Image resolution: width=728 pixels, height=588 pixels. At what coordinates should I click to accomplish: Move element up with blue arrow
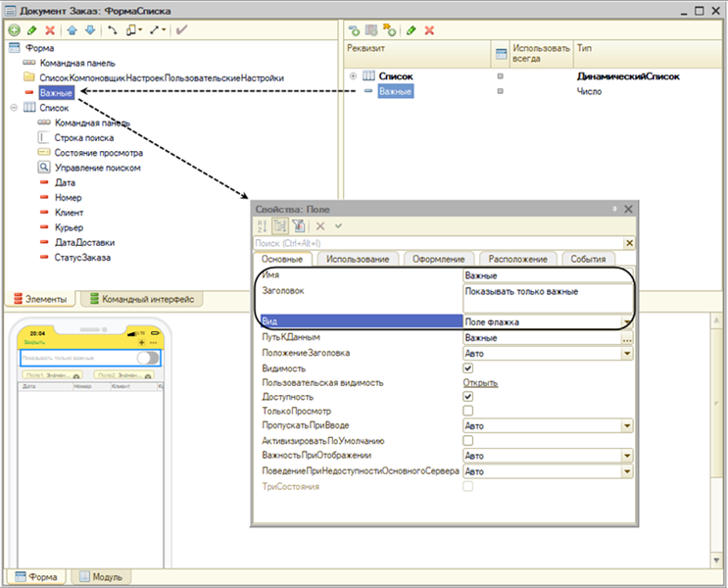click(x=73, y=31)
